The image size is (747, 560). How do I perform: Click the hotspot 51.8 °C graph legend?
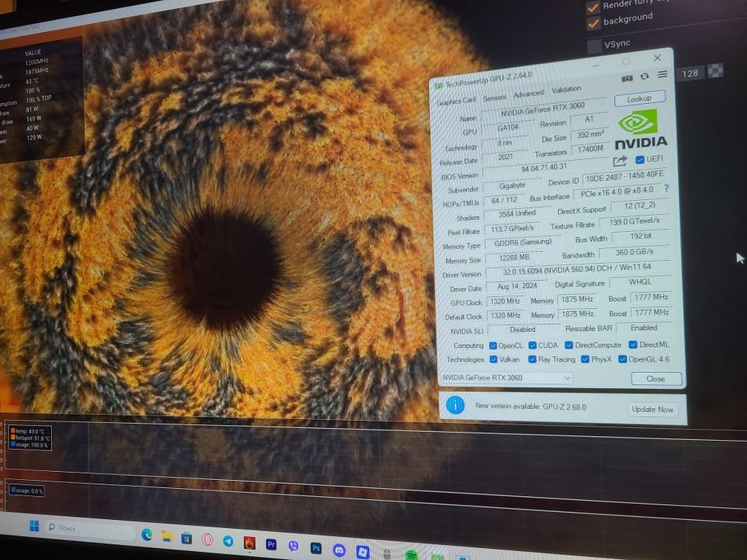pos(30,438)
